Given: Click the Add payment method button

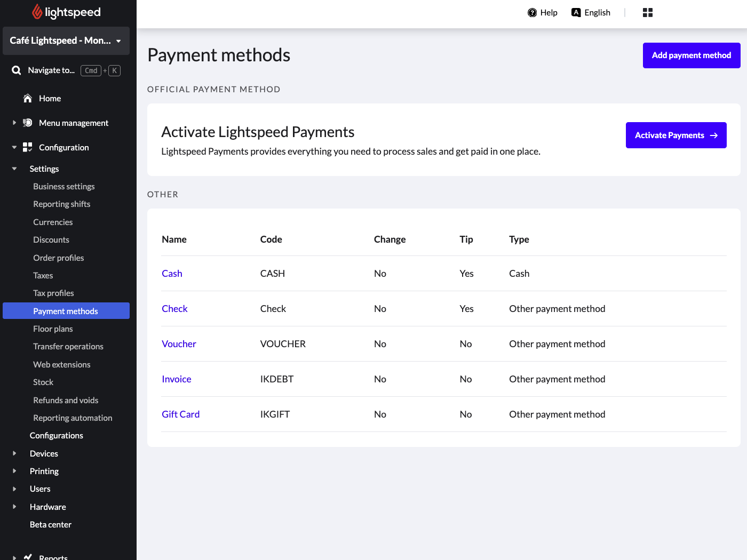Looking at the screenshot, I should point(691,55).
